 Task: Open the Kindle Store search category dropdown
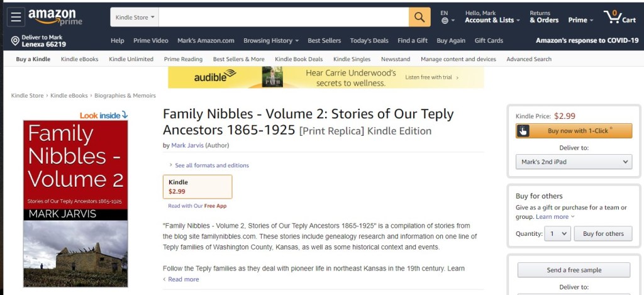(135, 18)
